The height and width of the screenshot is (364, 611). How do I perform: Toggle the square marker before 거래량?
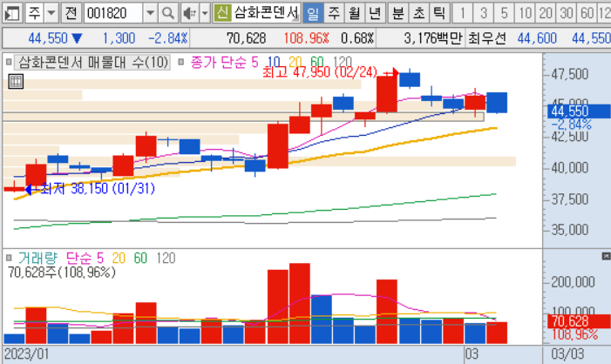(x=9, y=258)
